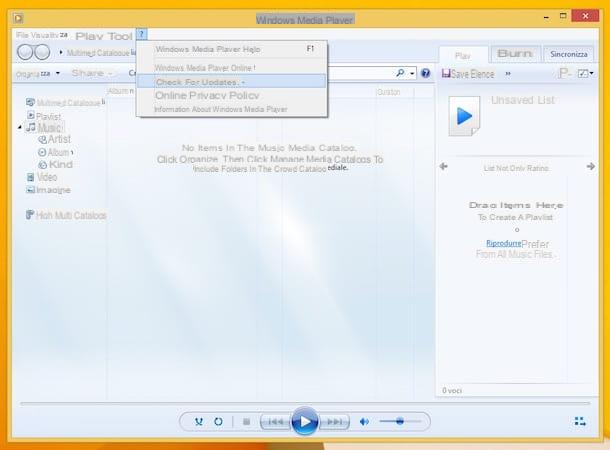Click the Riproduci link

[x=503, y=243]
